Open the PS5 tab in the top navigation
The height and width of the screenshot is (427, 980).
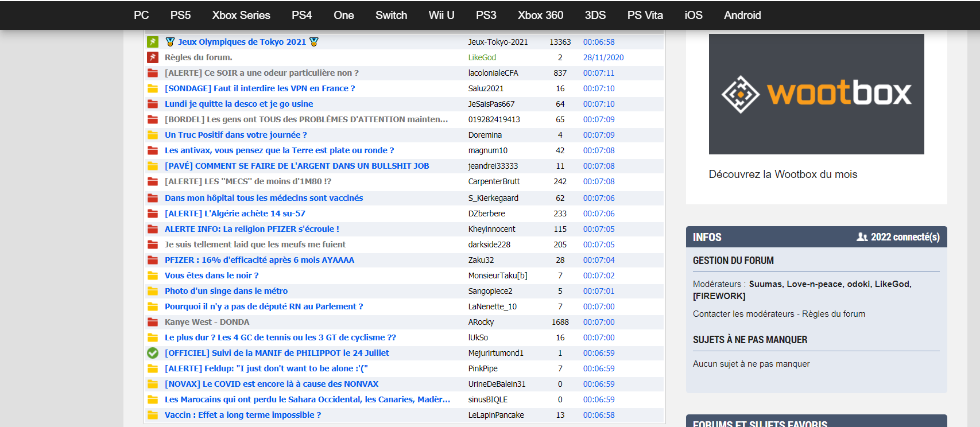coord(180,15)
